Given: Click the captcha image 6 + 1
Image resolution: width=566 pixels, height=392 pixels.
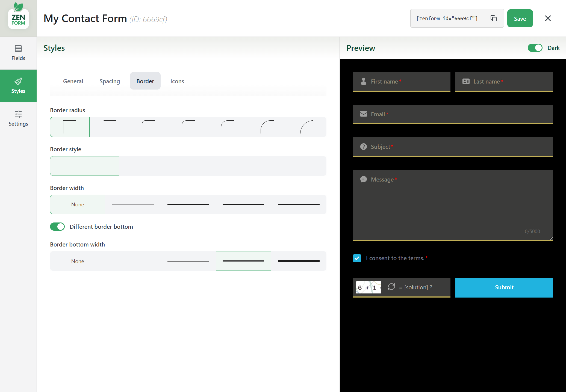Looking at the screenshot, I should coord(369,287).
